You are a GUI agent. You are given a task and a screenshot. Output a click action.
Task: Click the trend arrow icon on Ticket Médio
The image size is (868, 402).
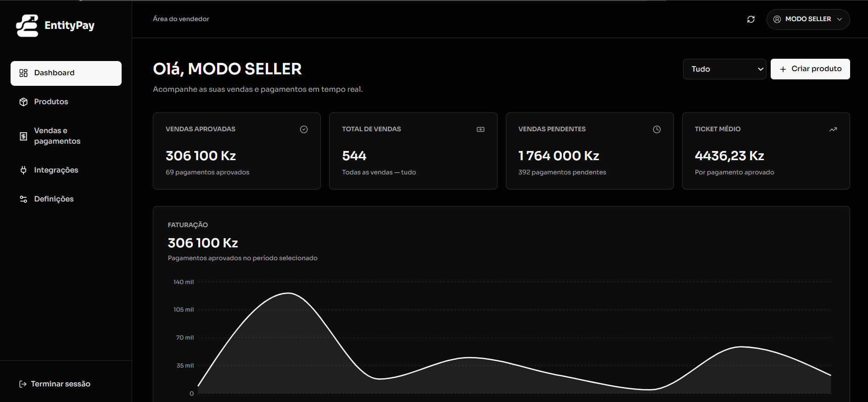833,129
